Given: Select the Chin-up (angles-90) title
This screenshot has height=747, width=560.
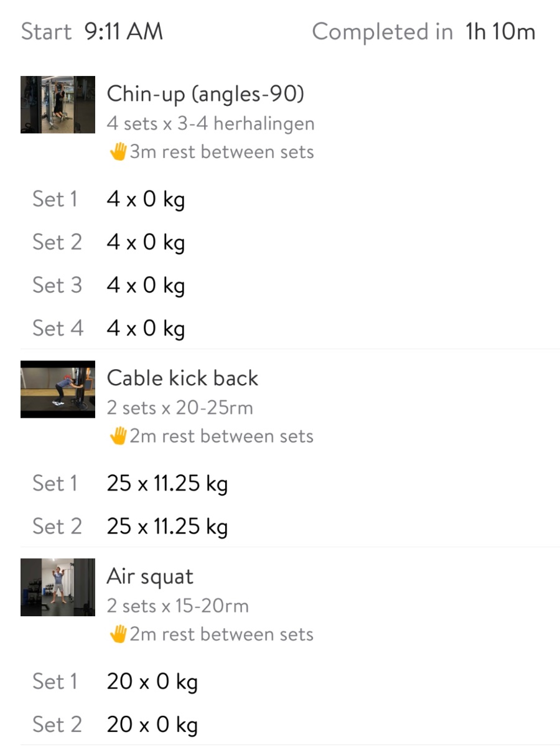Looking at the screenshot, I should point(205,94).
